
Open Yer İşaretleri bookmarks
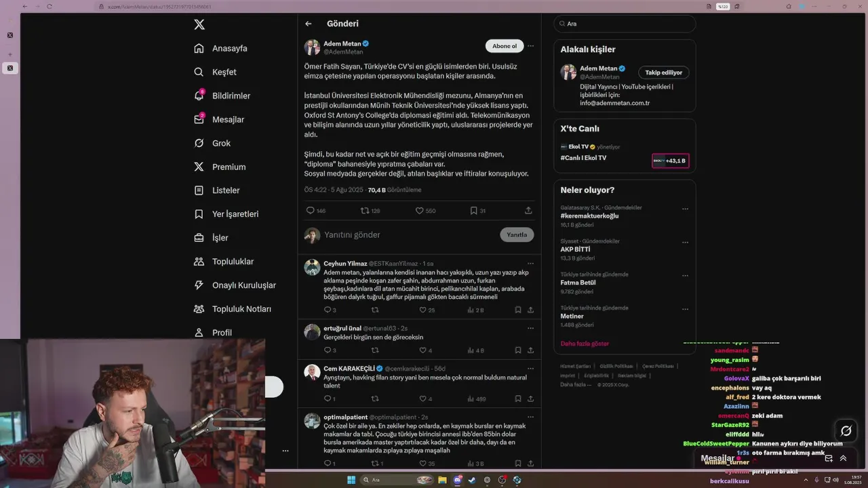(x=226, y=214)
